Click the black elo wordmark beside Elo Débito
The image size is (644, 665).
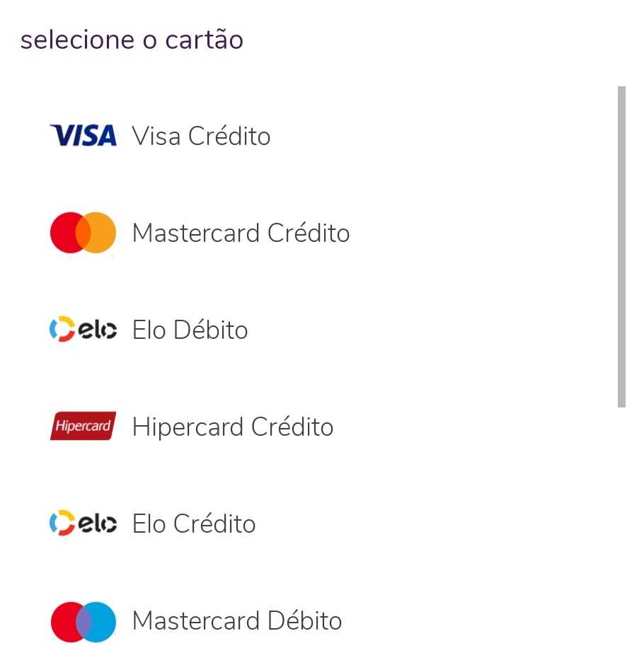(98, 330)
